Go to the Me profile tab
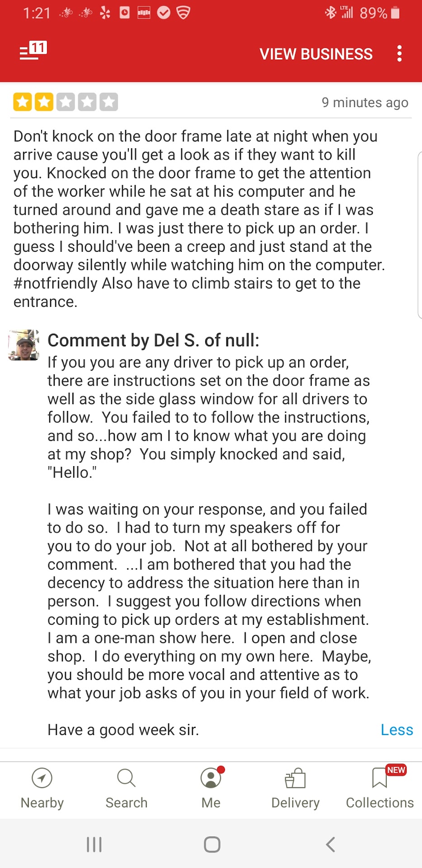422x868 pixels. click(211, 778)
